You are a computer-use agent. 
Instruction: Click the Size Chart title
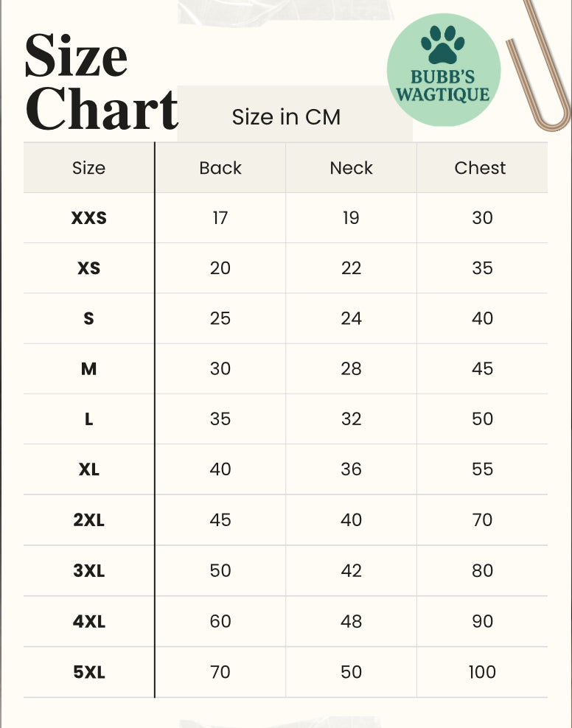(x=101, y=82)
